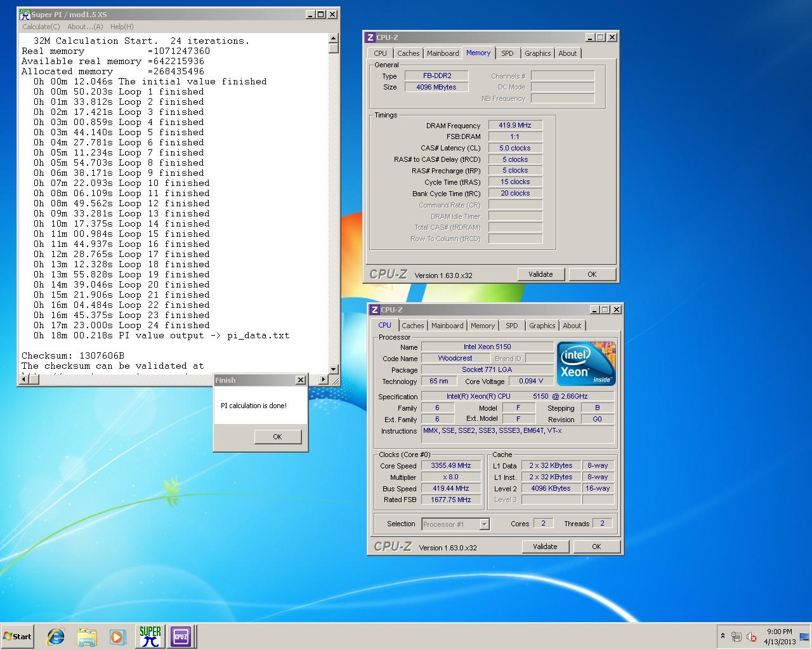Click Core Speed value 3355.49 MHz
The width and height of the screenshot is (812, 650).
[451, 465]
